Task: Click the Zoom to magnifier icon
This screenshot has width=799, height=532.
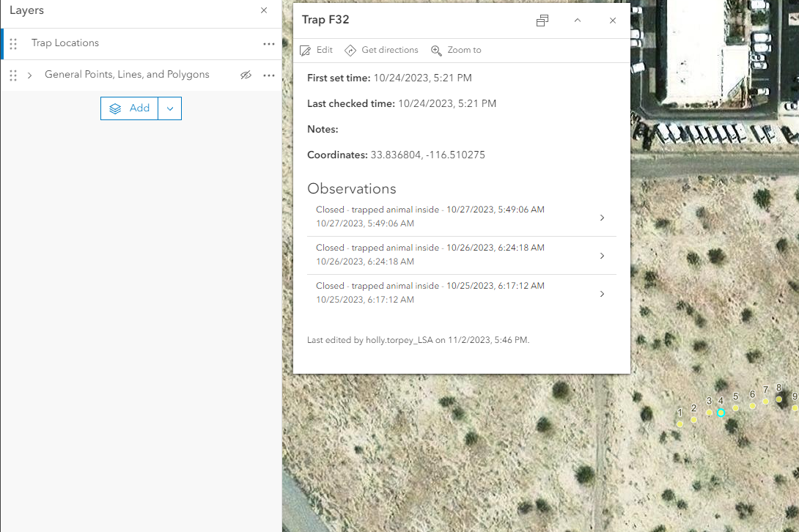Action: 435,50
